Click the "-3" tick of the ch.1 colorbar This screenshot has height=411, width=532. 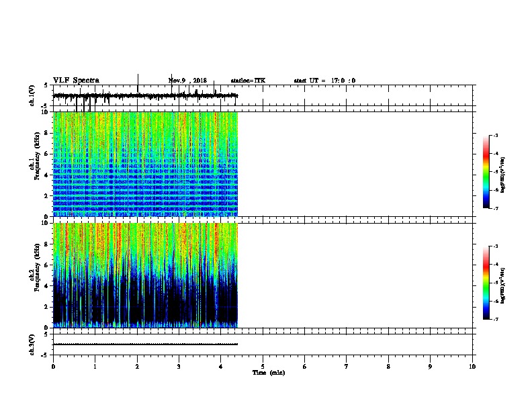click(x=495, y=136)
